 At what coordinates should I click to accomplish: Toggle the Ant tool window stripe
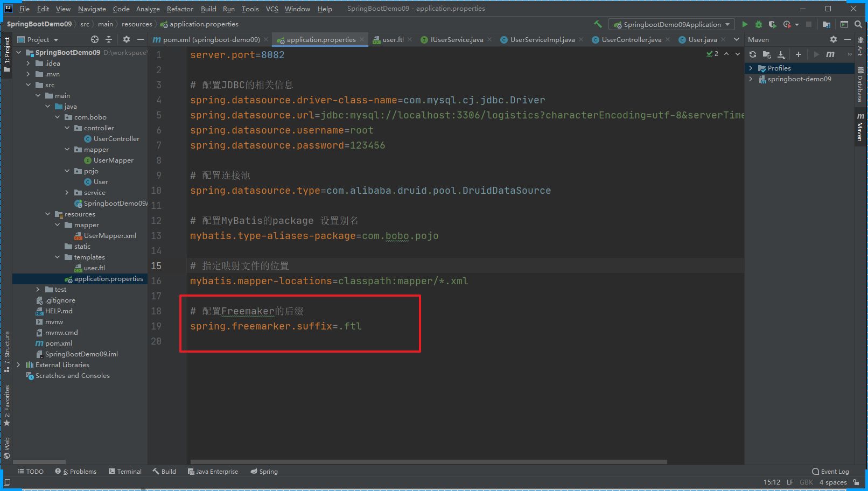[x=860, y=46]
